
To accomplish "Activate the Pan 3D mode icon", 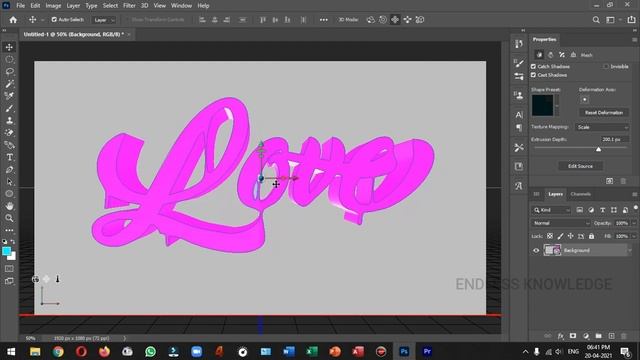I will pyautogui.click(x=395, y=20).
